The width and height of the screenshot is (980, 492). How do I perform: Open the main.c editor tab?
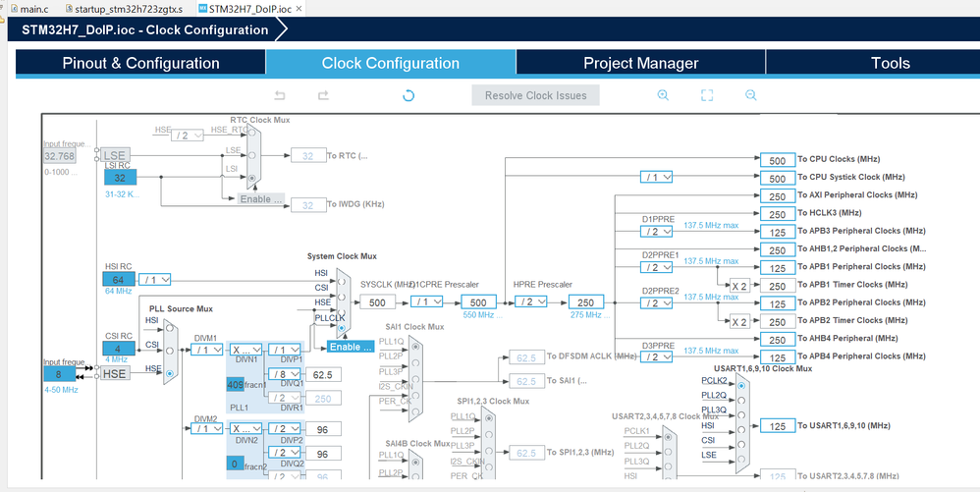[28, 10]
